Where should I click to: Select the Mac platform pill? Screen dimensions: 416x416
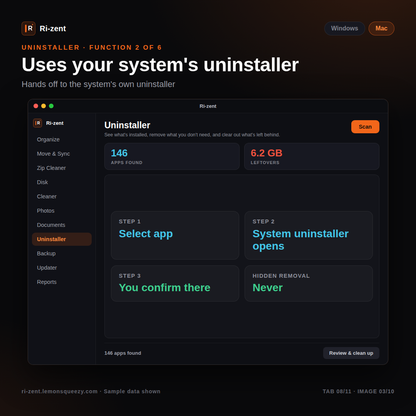[x=381, y=28]
